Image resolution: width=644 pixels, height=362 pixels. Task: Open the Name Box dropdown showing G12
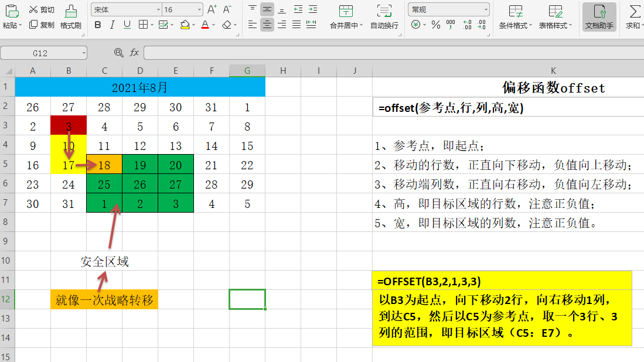click(84, 53)
